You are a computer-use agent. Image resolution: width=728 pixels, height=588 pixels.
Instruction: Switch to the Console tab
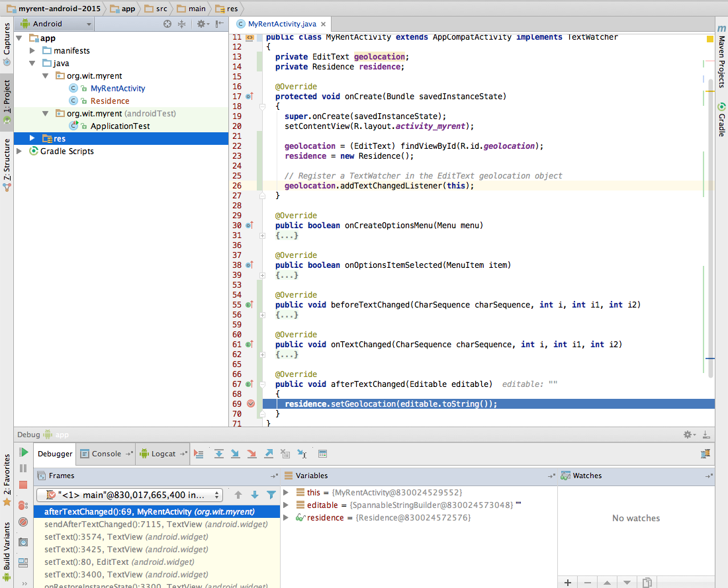106,453
